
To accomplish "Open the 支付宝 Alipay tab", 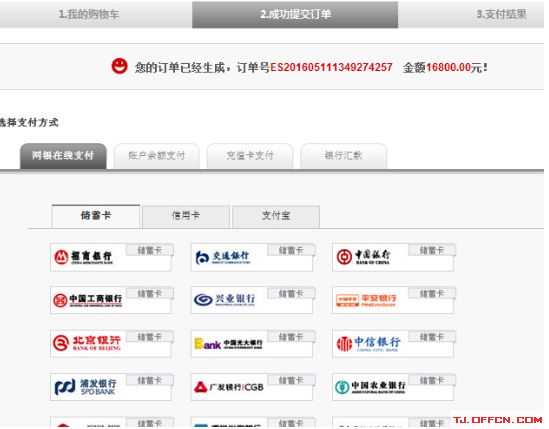I will click(x=276, y=216).
